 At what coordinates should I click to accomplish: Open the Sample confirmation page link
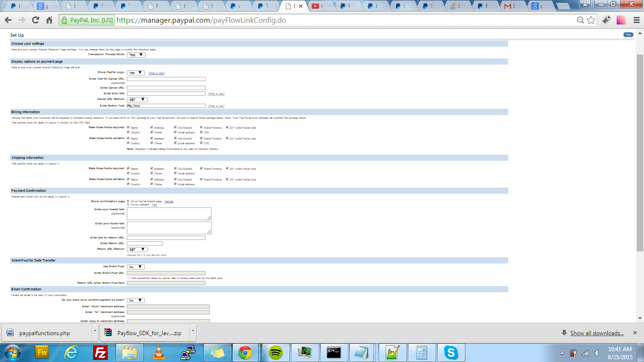coord(169,201)
